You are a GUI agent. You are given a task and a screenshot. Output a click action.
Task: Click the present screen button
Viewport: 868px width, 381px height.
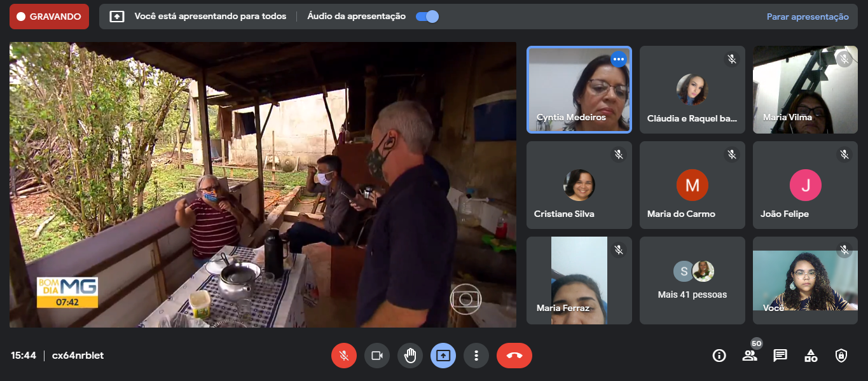coord(443,356)
